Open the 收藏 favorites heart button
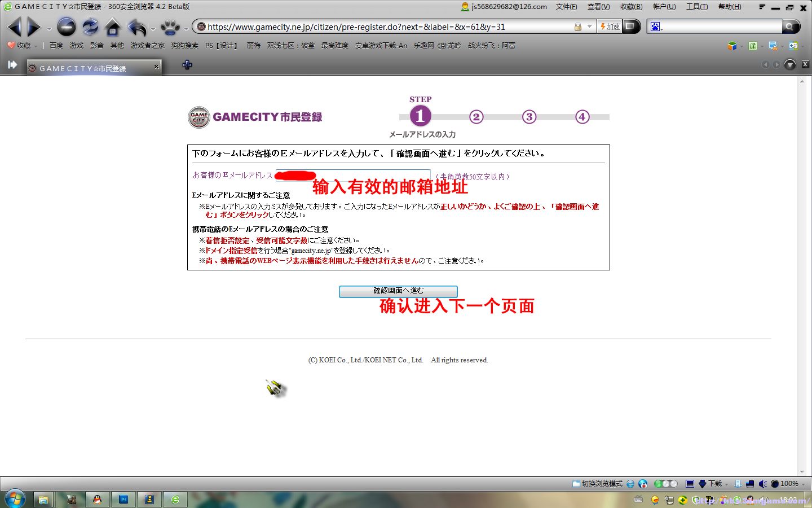This screenshot has width=812, height=508. click(x=19, y=45)
